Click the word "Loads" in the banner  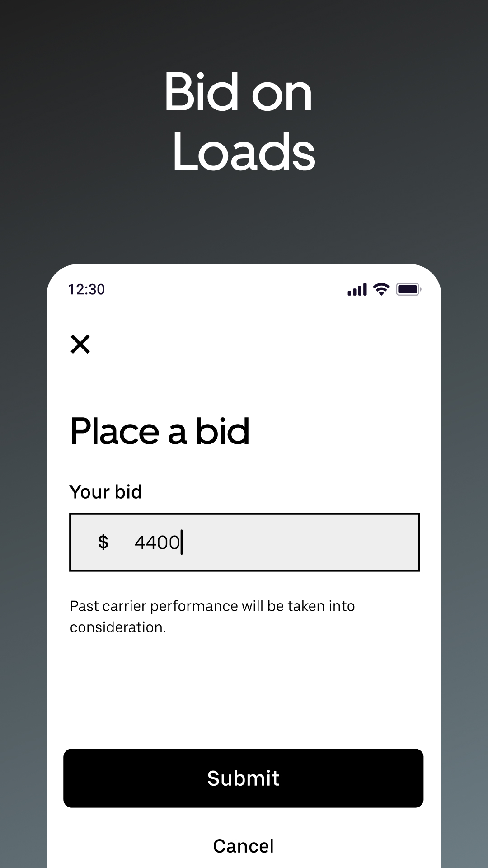tap(243, 151)
